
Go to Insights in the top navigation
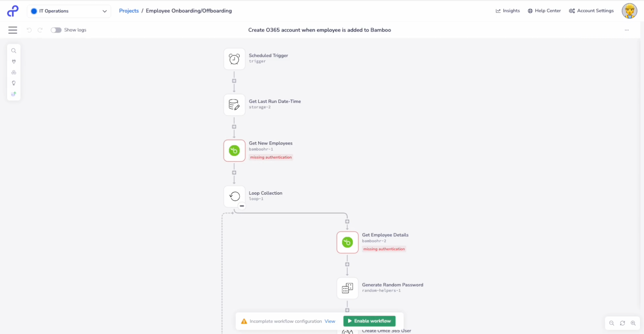click(x=508, y=11)
